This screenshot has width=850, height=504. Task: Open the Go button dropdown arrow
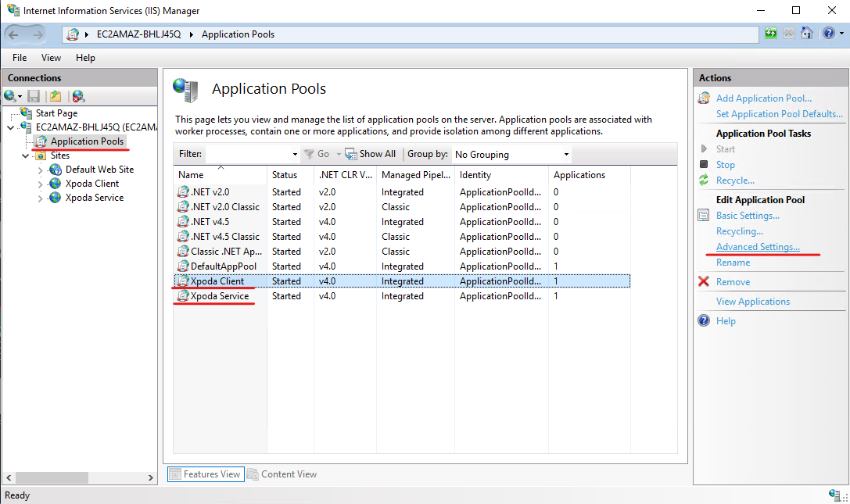(339, 155)
